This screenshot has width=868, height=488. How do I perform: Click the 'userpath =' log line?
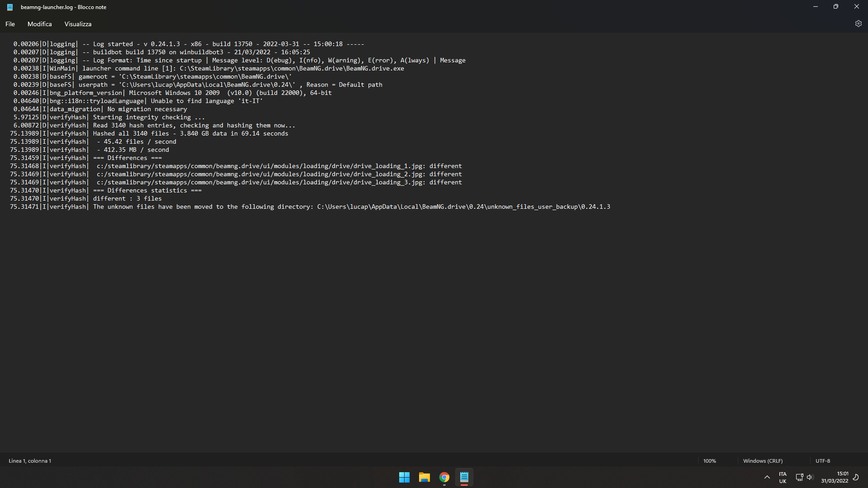[x=198, y=84]
